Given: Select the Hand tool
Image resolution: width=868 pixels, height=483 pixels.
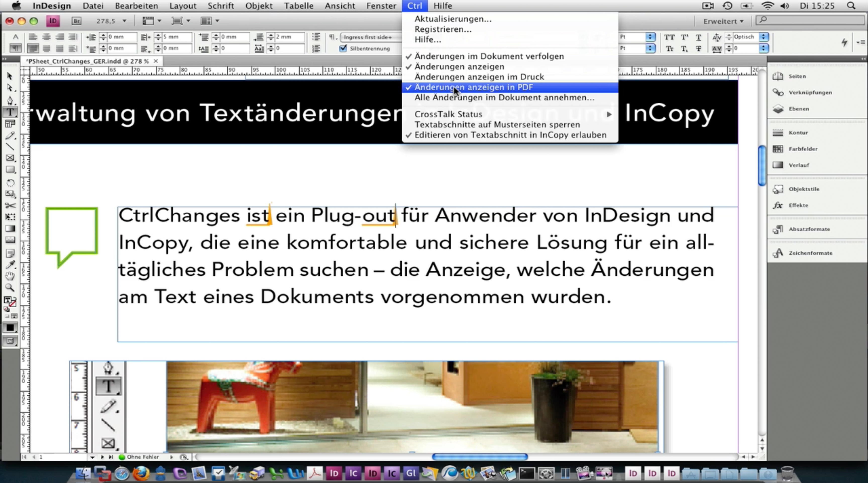Looking at the screenshot, I should (x=10, y=276).
